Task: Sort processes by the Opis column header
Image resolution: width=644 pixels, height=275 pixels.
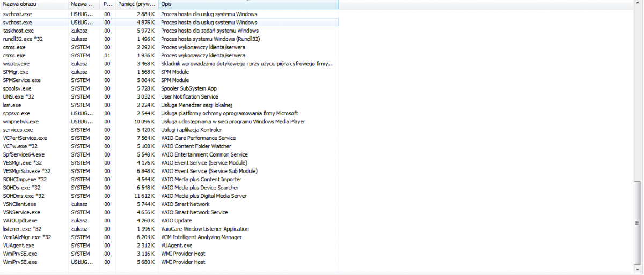Action: click(248, 4)
